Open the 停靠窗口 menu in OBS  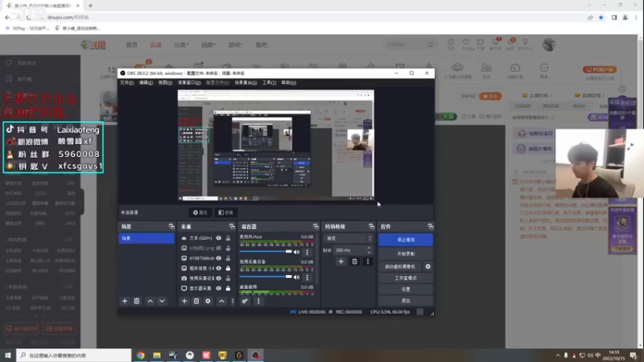point(189,83)
